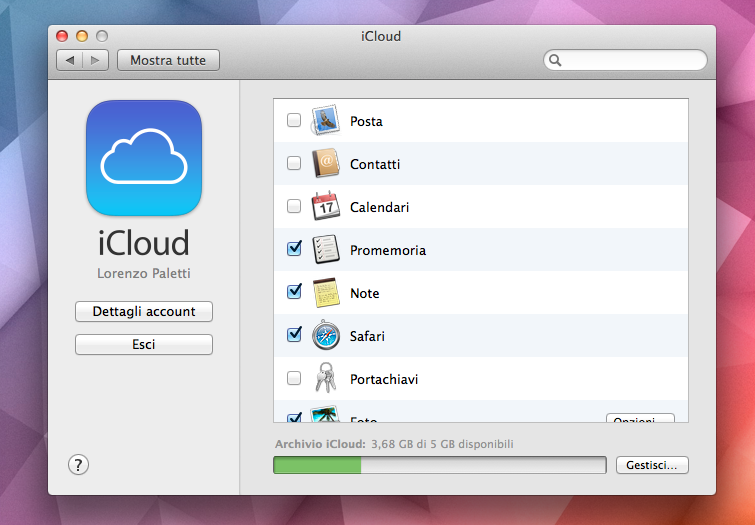Viewport: 755px width, 525px height.
Task: Click the Posta mail stamp icon
Action: (326, 120)
